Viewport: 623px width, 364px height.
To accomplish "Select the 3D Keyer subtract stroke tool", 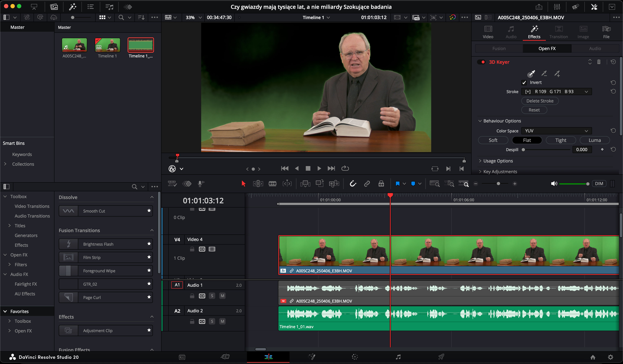I will coord(544,73).
